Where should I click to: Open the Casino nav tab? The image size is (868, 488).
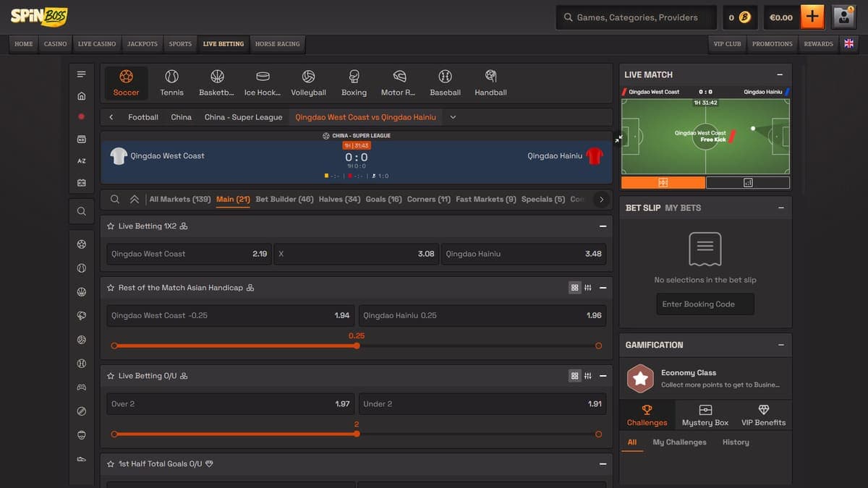(x=56, y=43)
